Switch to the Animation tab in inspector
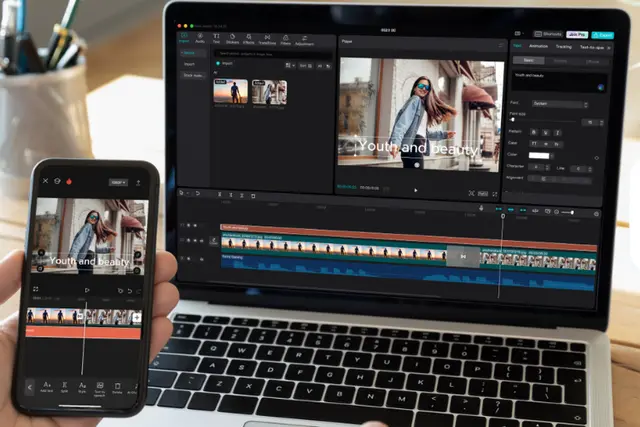This screenshot has width=640, height=427. pyautogui.click(x=538, y=46)
